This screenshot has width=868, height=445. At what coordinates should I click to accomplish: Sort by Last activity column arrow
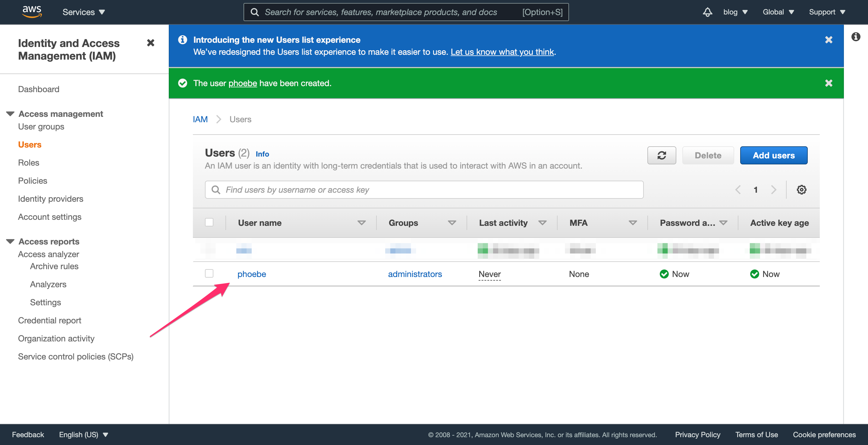point(542,223)
